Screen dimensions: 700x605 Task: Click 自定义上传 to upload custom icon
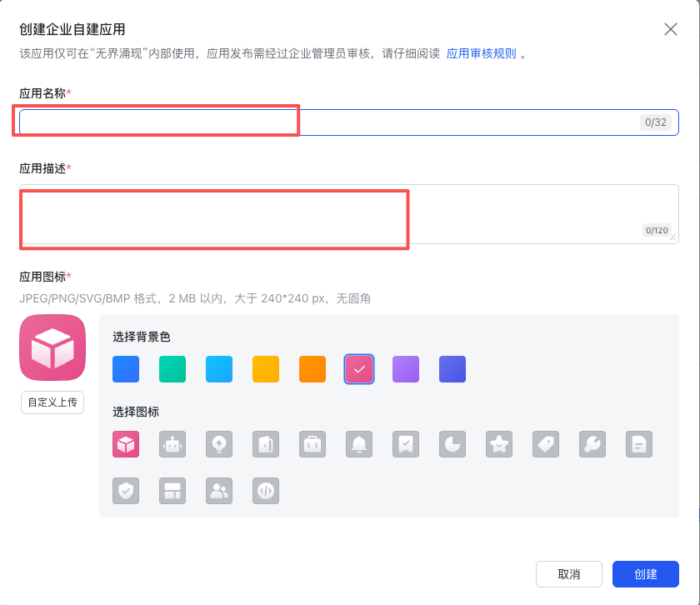click(x=52, y=402)
